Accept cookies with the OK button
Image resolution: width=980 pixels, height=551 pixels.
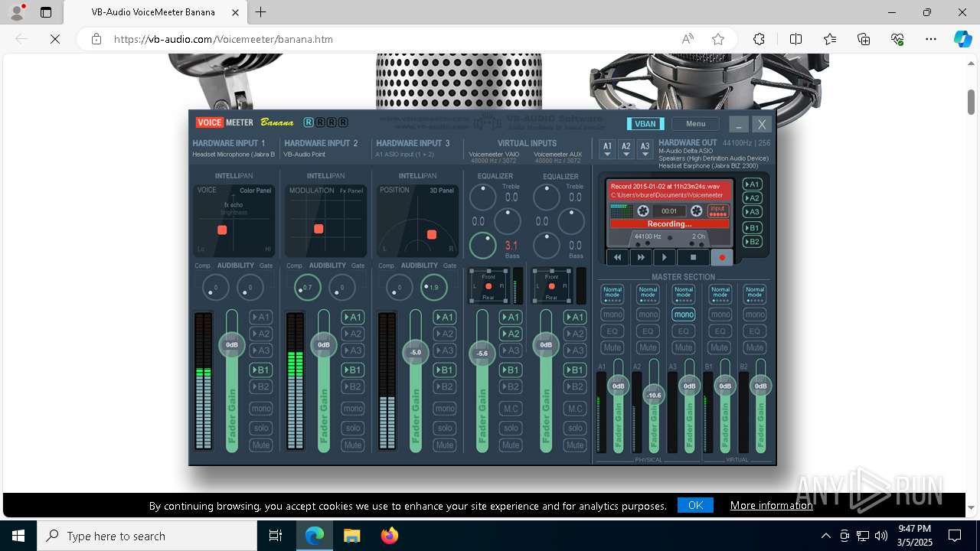pos(695,505)
